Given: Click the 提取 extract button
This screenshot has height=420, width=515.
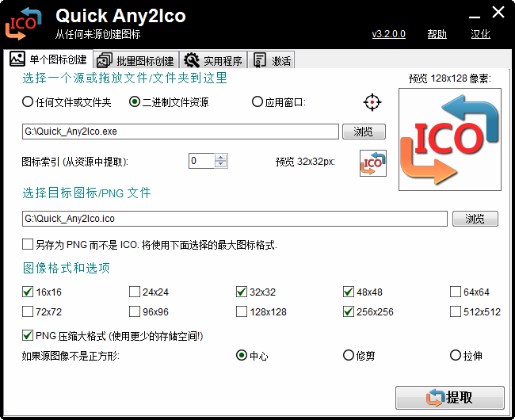Looking at the screenshot, I should pyautogui.click(x=450, y=398).
